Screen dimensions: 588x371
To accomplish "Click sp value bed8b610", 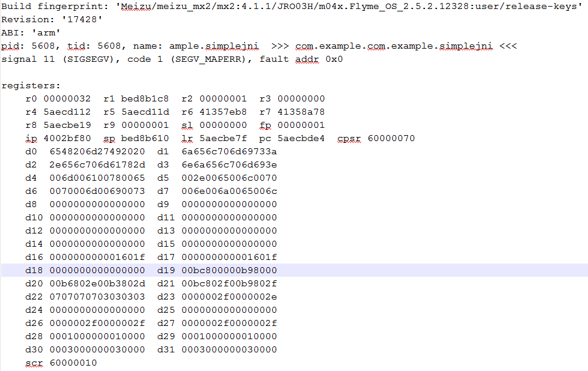I will click(x=145, y=139).
